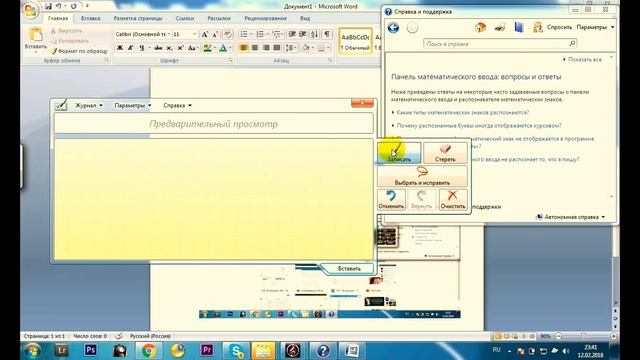Toggle subscript formatting
The width and height of the screenshot is (640, 360).
[169, 48]
